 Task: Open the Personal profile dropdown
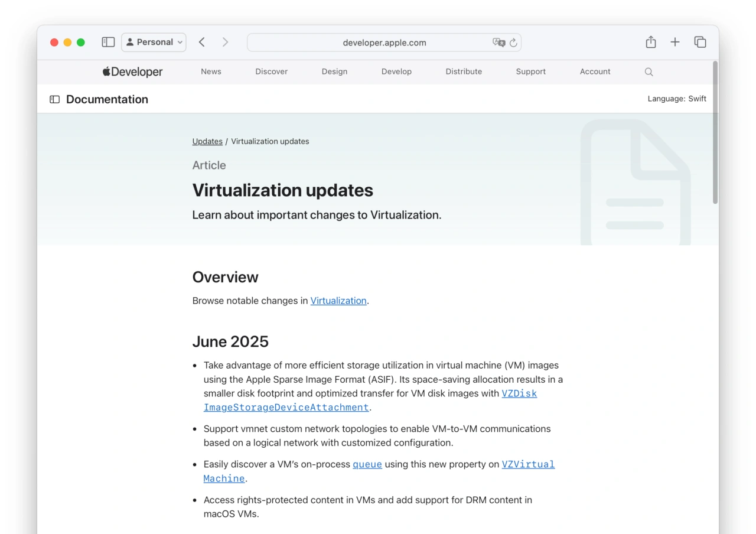[154, 42]
